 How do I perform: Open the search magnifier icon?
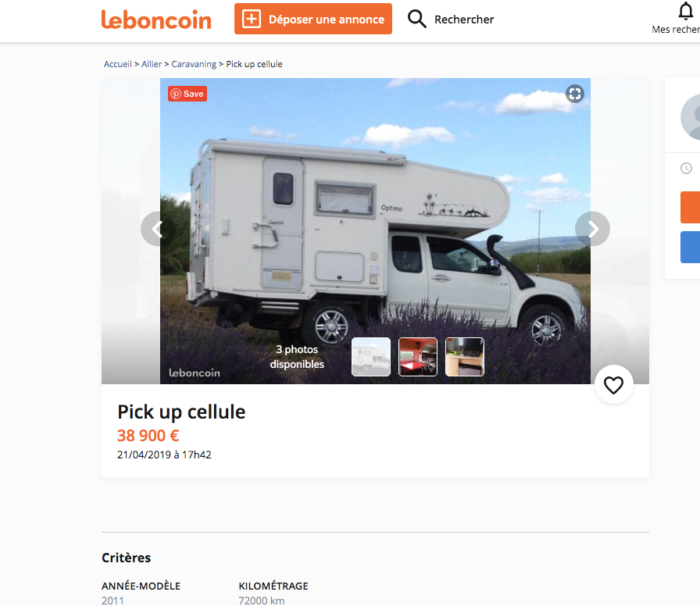pos(417,19)
